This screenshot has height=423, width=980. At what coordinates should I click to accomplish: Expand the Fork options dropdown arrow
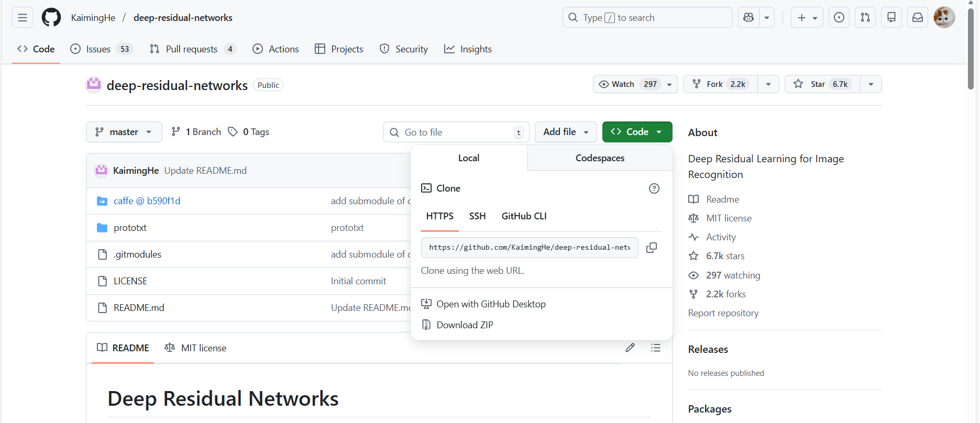click(x=768, y=84)
